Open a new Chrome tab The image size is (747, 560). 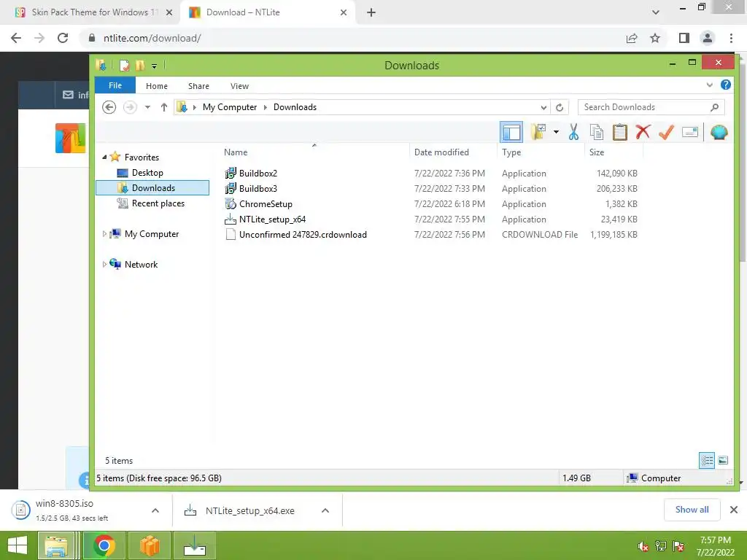pyautogui.click(x=371, y=12)
